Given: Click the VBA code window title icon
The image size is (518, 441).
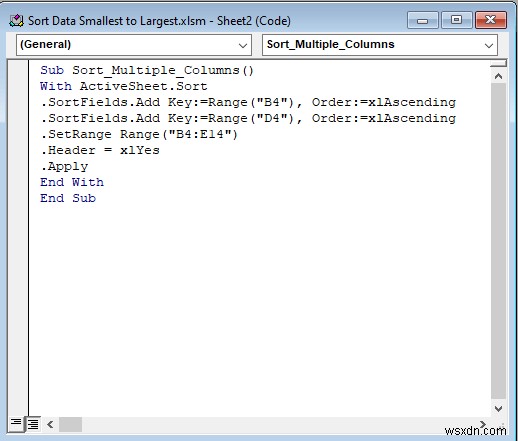Looking at the screenshot, I should coord(16,21).
